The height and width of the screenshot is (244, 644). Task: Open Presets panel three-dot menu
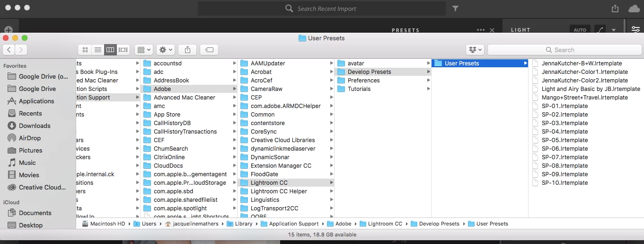click(481, 30)
